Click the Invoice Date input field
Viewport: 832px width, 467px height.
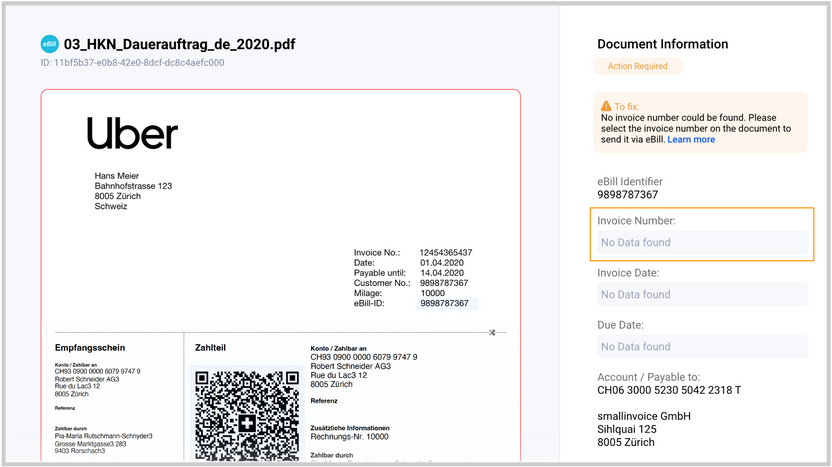701,295
